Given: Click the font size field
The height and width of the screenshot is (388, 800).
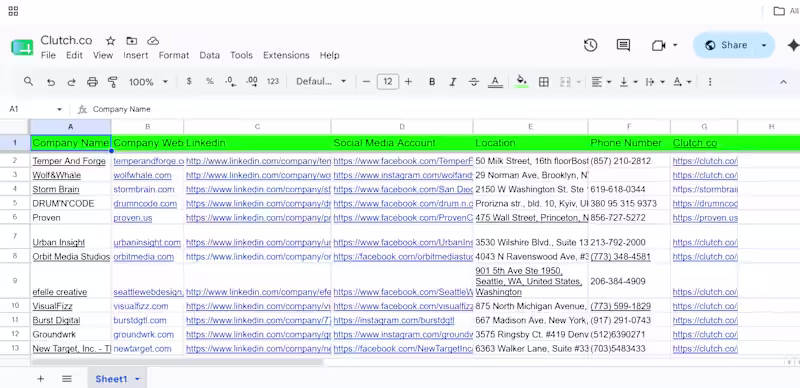Looking at the screenshot, I should (388, 82).
